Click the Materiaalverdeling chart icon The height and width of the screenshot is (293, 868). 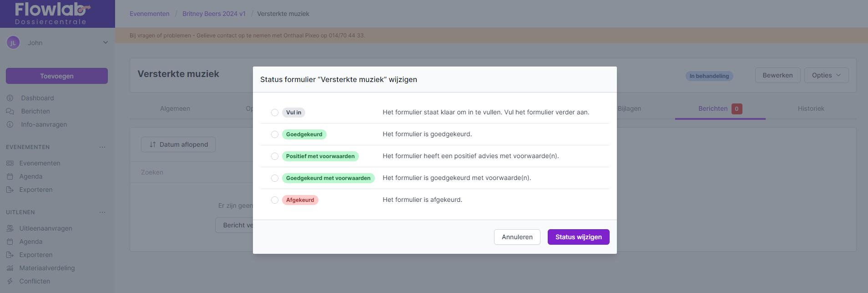point(10,268)
